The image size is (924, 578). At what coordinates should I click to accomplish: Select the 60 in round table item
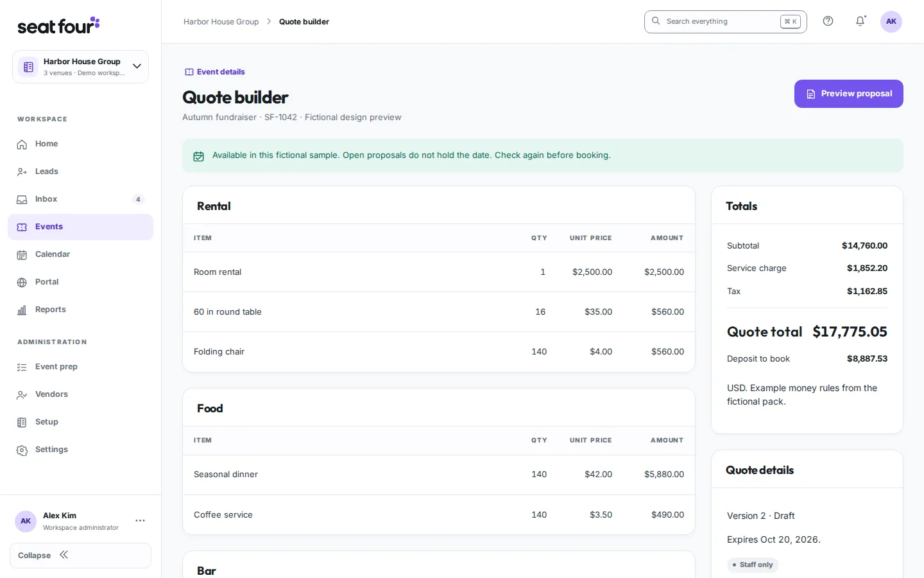pos(439,312)
